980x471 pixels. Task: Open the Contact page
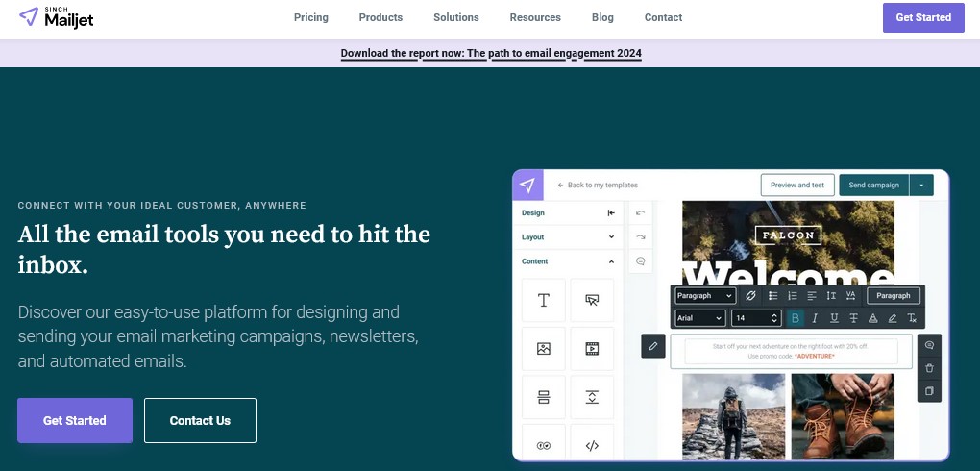663,17
